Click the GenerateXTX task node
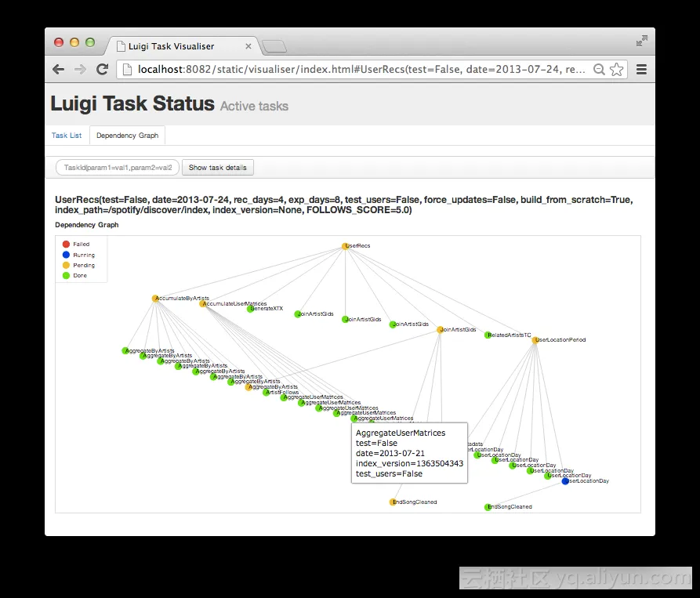Image resolution: width=700 pixels, height=598 pixels. point(248,310)
